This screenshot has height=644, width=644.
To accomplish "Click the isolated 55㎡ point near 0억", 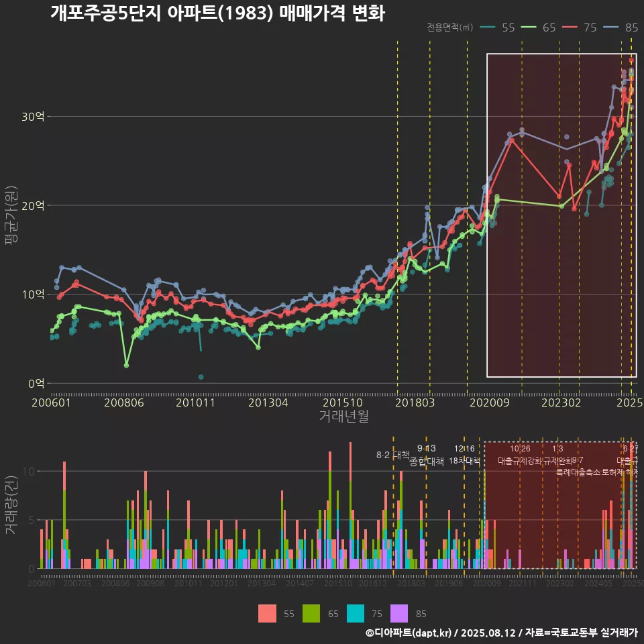I will click(x=201, y=376).
